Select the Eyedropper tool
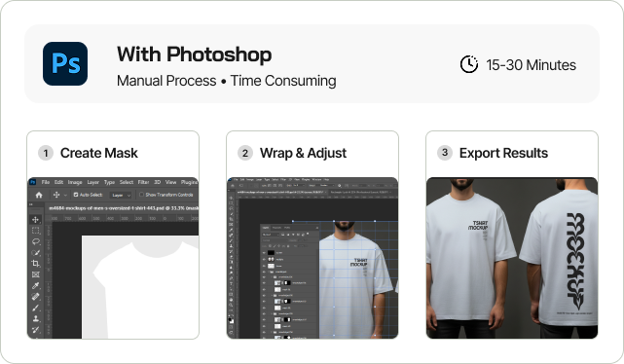The height and width of the screenshot is (364, 624). (x=35, y=285)
